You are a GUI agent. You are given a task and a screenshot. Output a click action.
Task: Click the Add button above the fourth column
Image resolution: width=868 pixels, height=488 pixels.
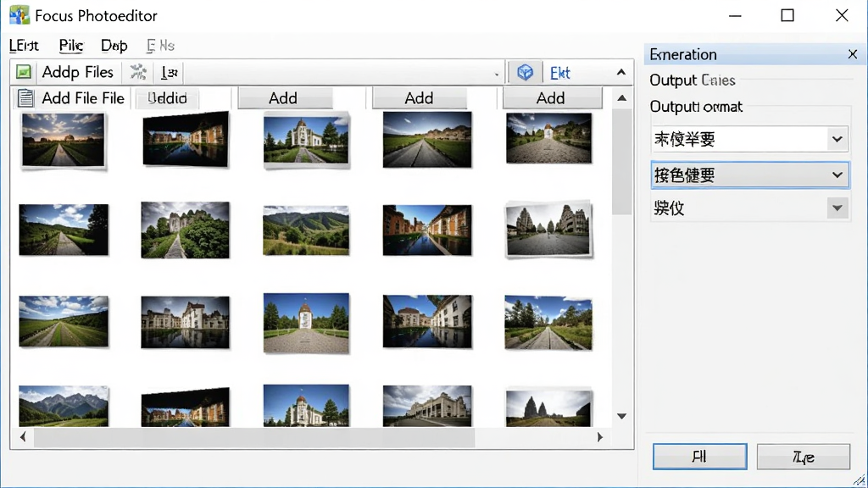point(419,98)
